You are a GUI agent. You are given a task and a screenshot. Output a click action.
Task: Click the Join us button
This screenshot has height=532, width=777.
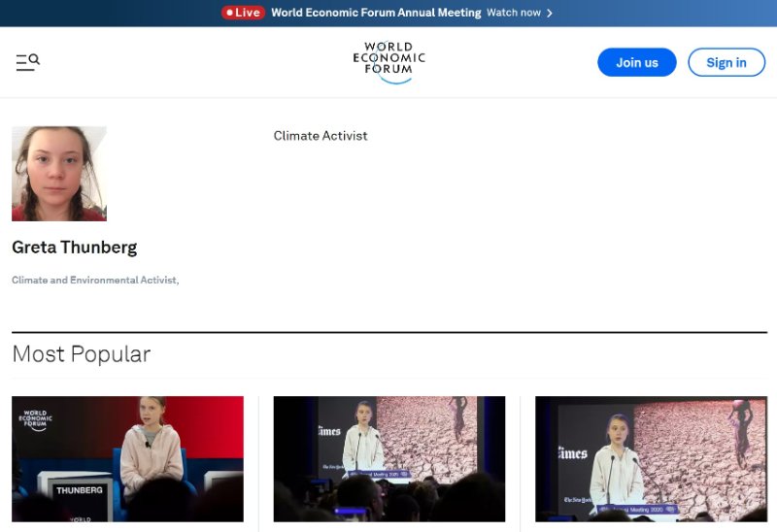pyautogui.click(x=637, y=62)
